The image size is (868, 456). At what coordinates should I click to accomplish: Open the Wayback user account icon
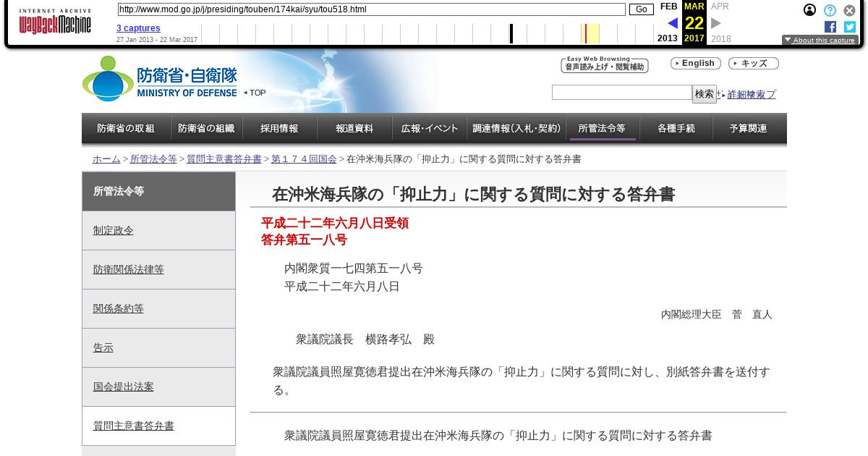point(810,10)
